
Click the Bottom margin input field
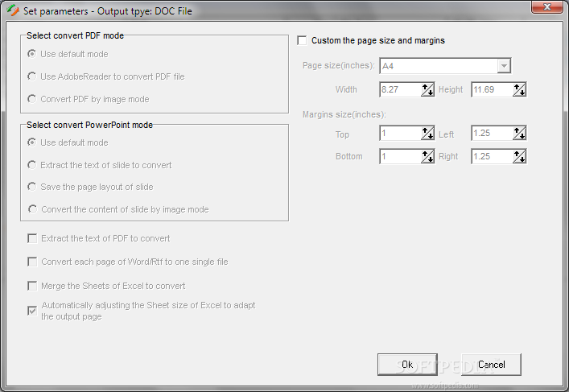tap(400, 156)
